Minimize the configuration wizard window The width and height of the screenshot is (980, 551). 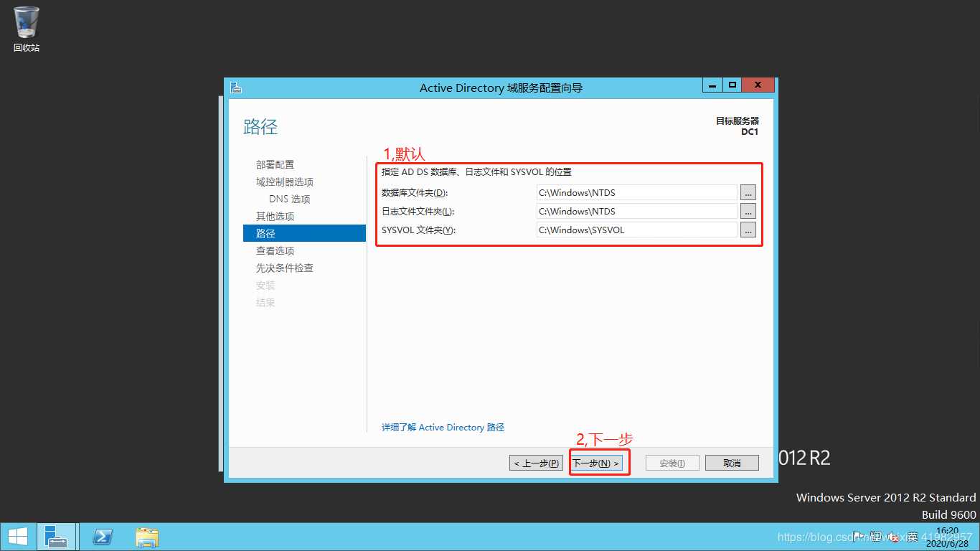pos(712,85)
